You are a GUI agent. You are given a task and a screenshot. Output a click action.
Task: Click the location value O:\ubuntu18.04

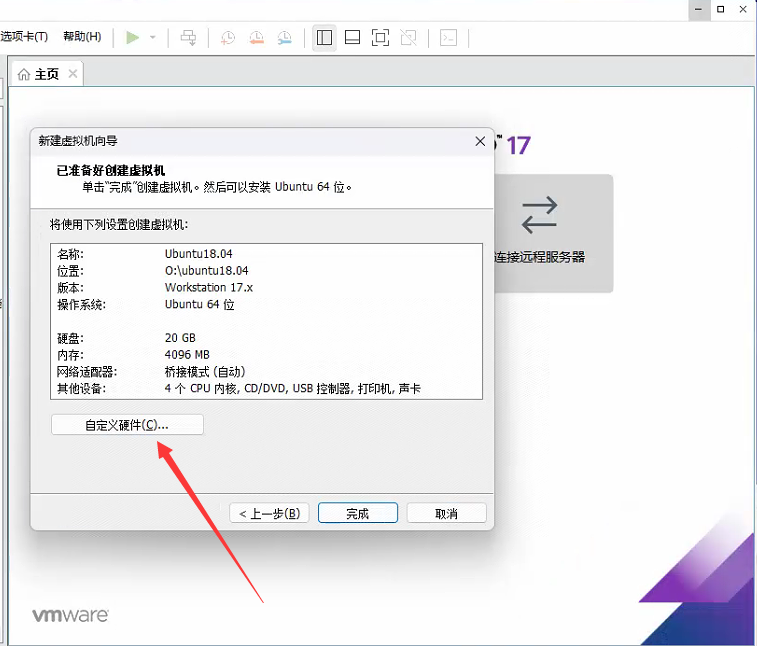pos(207,271)
